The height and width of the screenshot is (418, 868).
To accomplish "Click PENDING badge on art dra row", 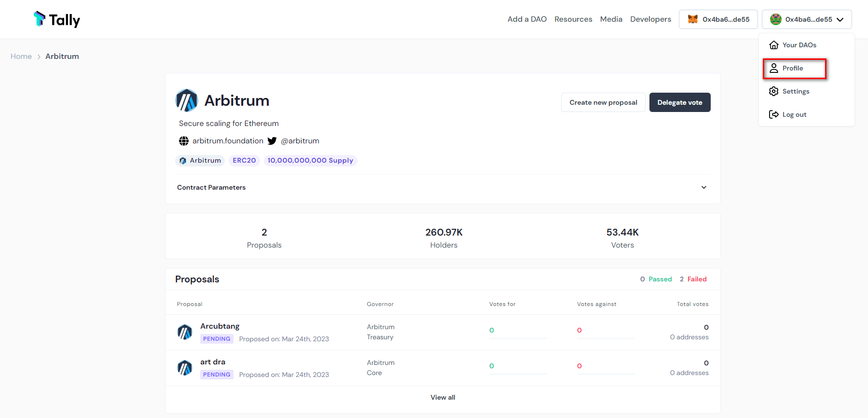I will [217, 375].
